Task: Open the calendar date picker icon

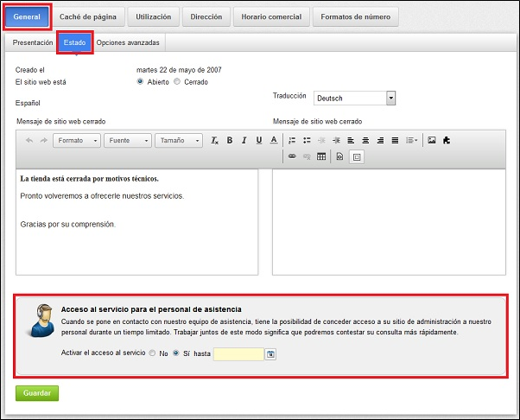Action: 270,354
